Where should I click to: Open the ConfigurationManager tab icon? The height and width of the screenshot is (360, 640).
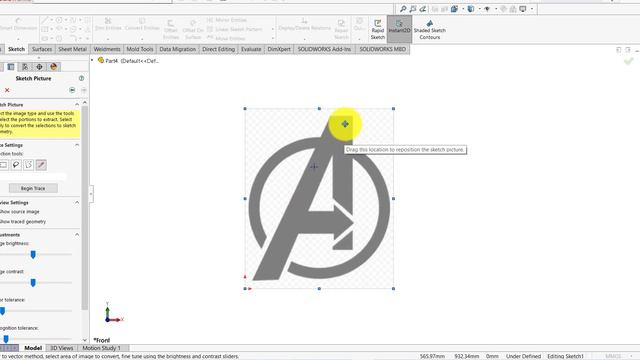click(x=25, y=67)
